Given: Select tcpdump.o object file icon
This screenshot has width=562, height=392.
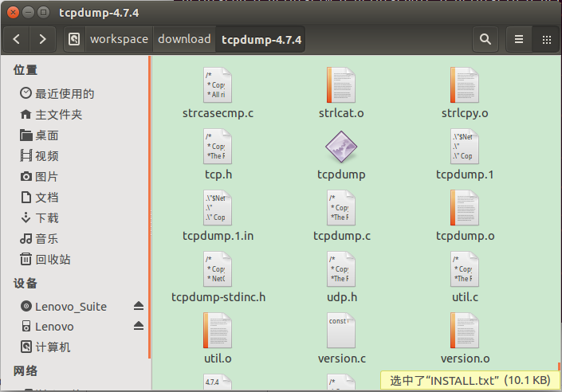Looking at the screenshot, I should pos(465,208).
